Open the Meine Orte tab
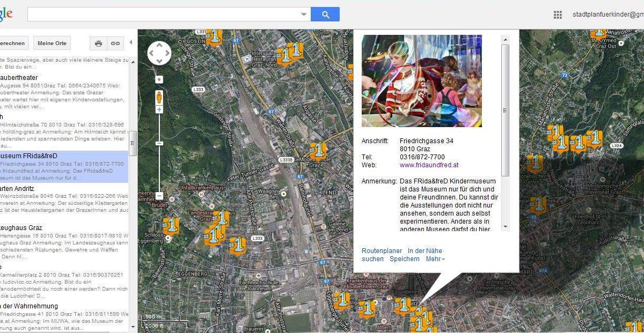Screen dimensions: 644x333 tap(52, 43)
